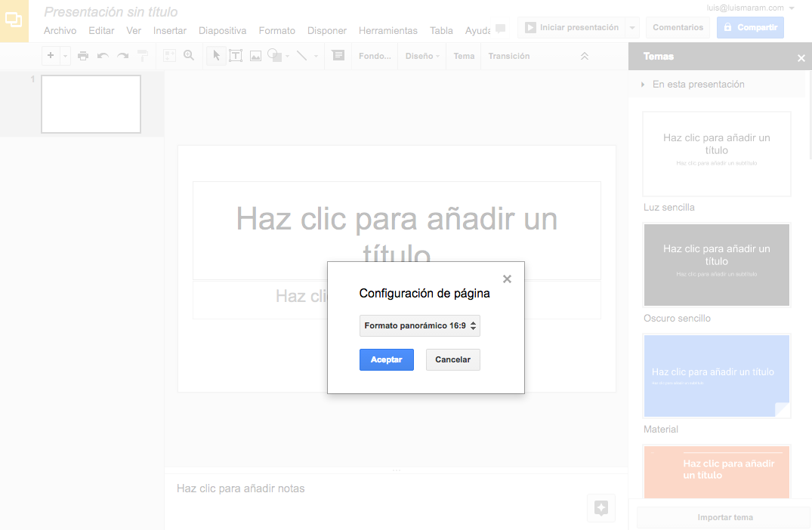Image resolution: width=812 pixels, height=530 pixels.
Task: Select the Text box tool
Action: click(236, 55)
